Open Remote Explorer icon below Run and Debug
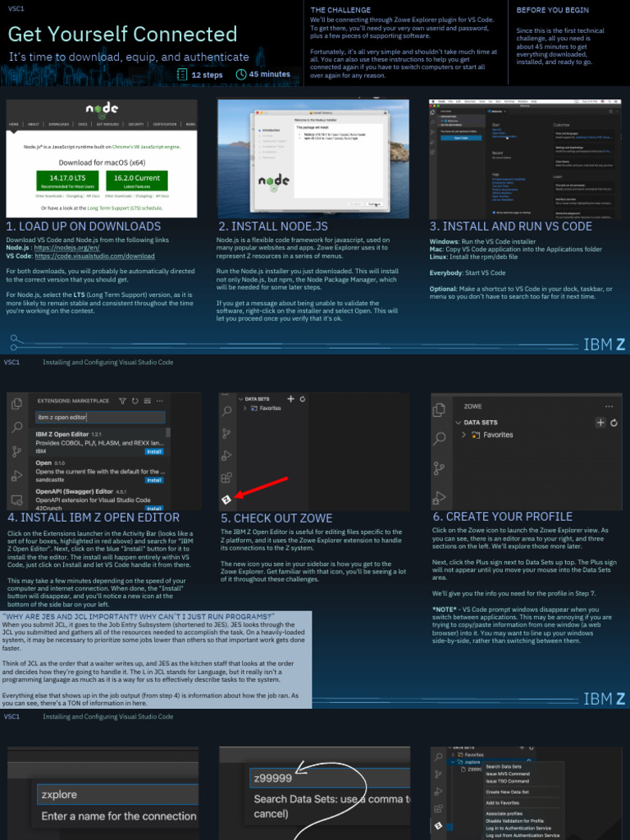Screen dimensions: 630x840 pos(17,500)
